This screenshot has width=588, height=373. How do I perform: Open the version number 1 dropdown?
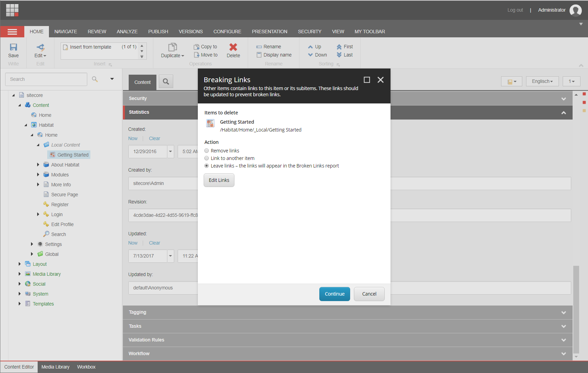[572, 82]
